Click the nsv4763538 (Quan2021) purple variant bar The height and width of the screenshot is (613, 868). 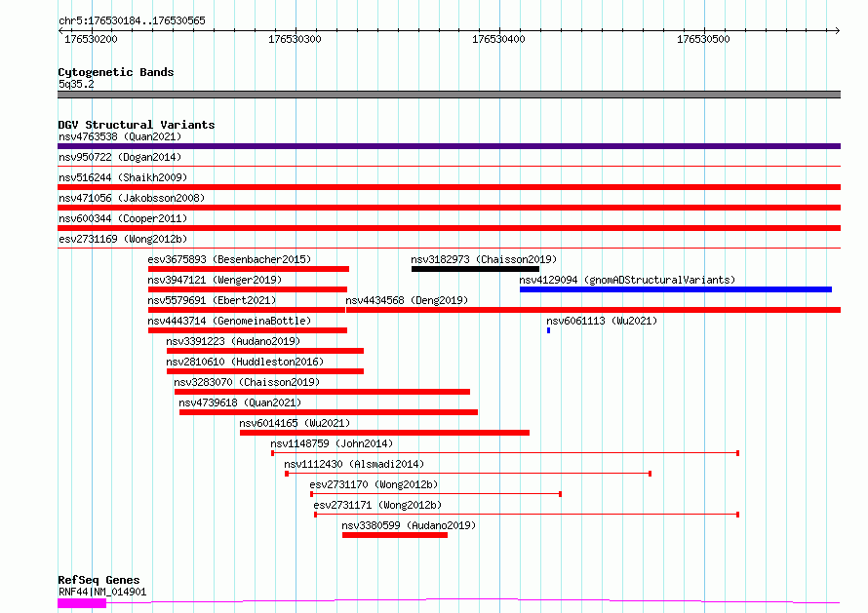(449, 146)
